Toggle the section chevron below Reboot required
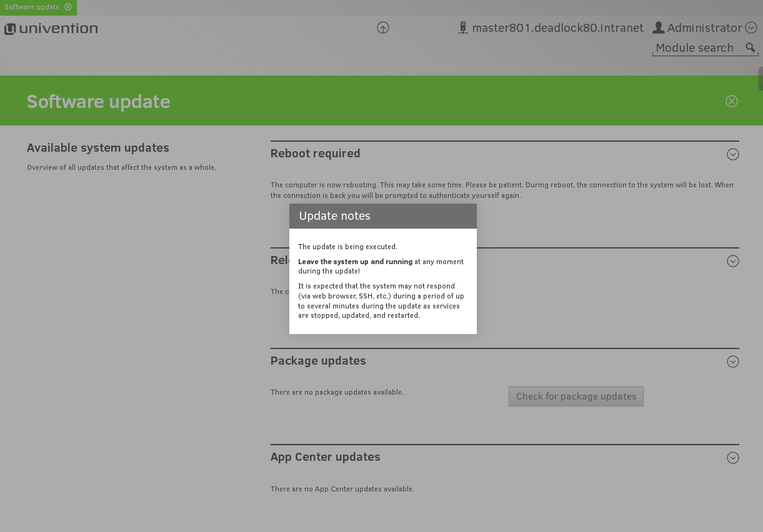 [x=733, y=261]
